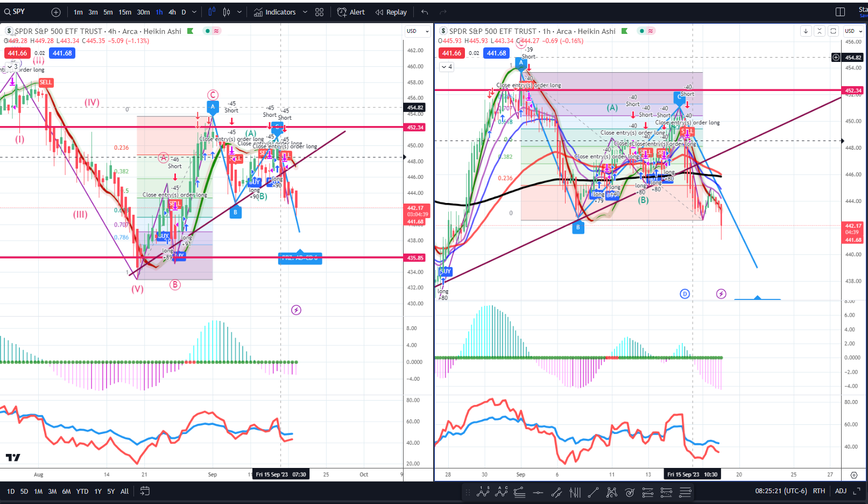Viewport: 868px width, 504px height.
Task: Select the pitchfork drawing tool
Action: (x=575, y=492)
